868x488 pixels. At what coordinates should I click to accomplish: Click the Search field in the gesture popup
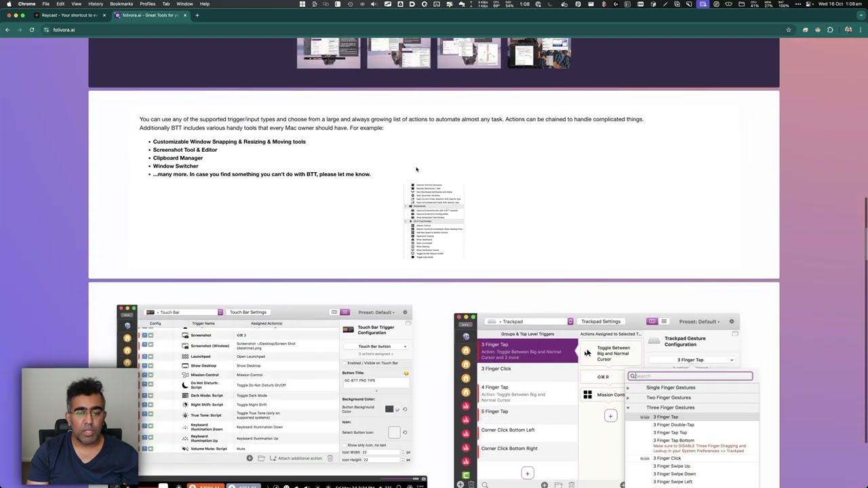coord(690,375)
